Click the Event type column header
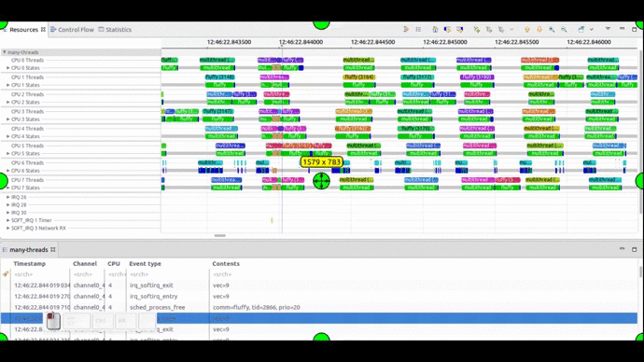 145,263
